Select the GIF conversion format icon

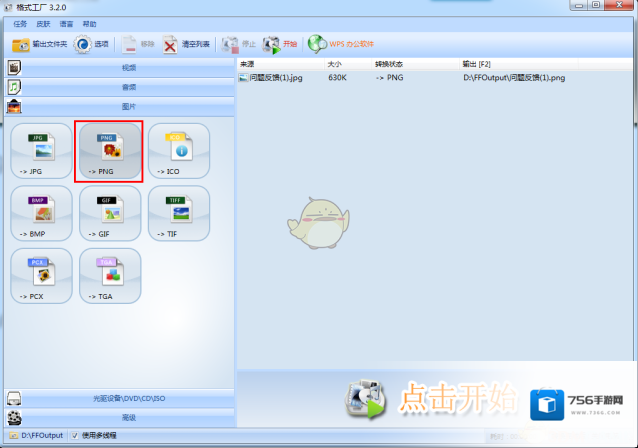(108, 213)
